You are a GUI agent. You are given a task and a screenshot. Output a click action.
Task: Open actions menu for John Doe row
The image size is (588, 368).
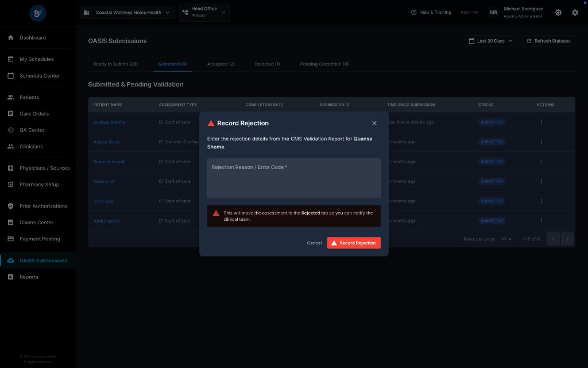[x=541, y=201]
